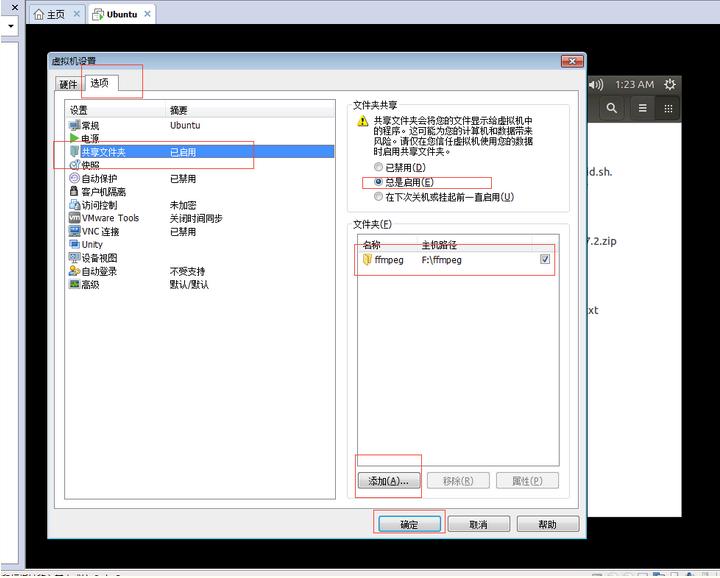Viewport: 720px width, 578px height.
Task: Click the Guest Isolation (客户机隔离) lock icon
Action: pos(74,191)
